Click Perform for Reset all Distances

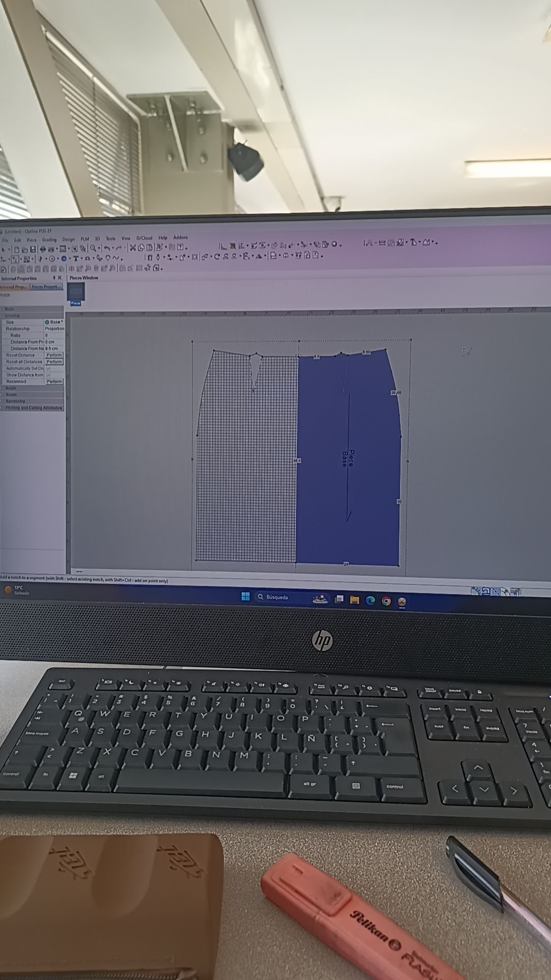point(54,362)
